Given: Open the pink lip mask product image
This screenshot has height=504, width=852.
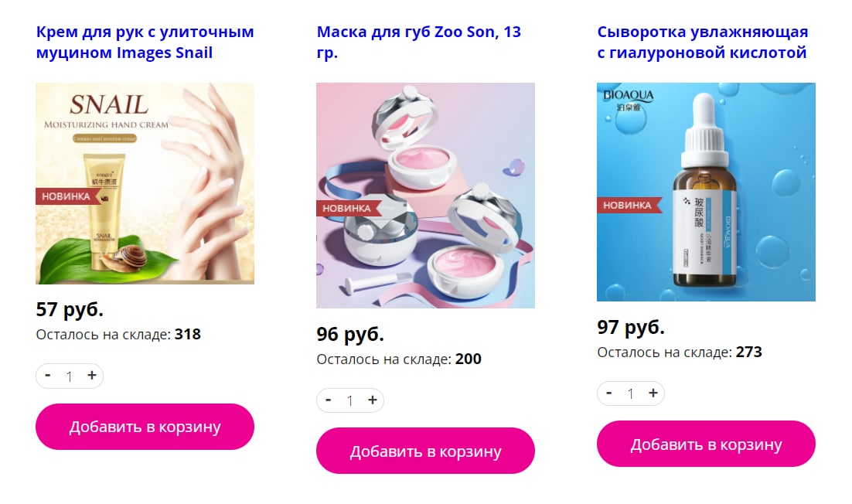Looking at the screenshot, I should (425, 196).
